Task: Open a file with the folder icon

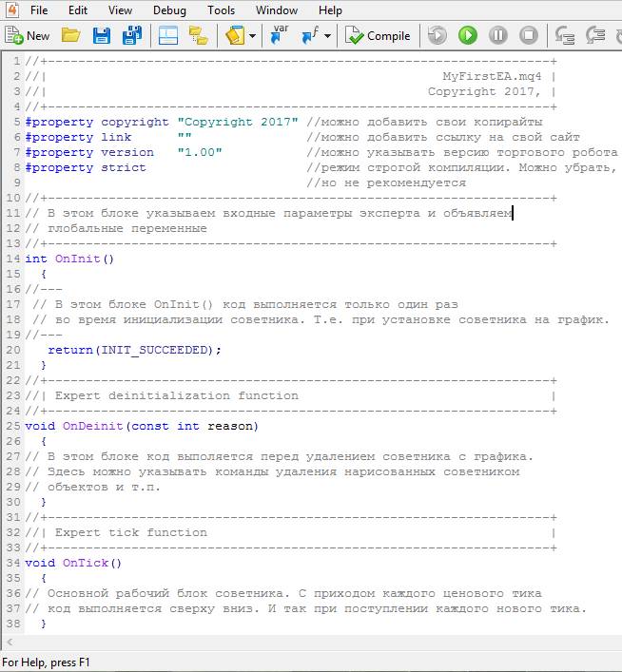Action: [70, 36]
